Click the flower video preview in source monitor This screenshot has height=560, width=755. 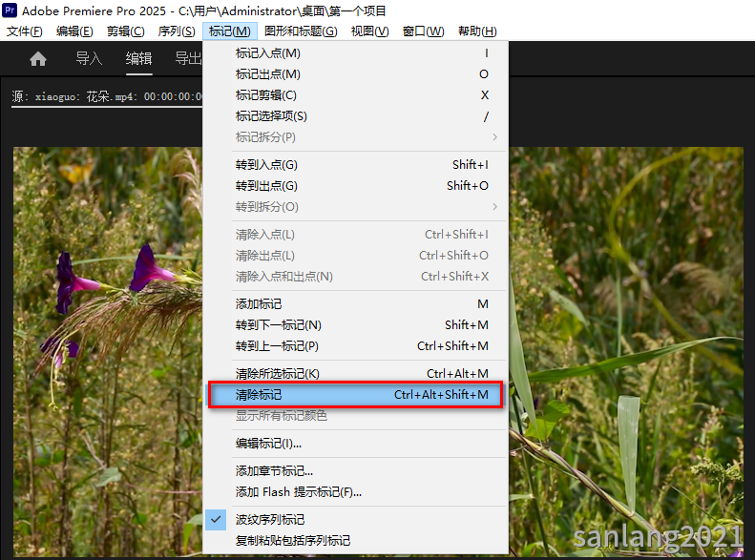pos(108,351)
